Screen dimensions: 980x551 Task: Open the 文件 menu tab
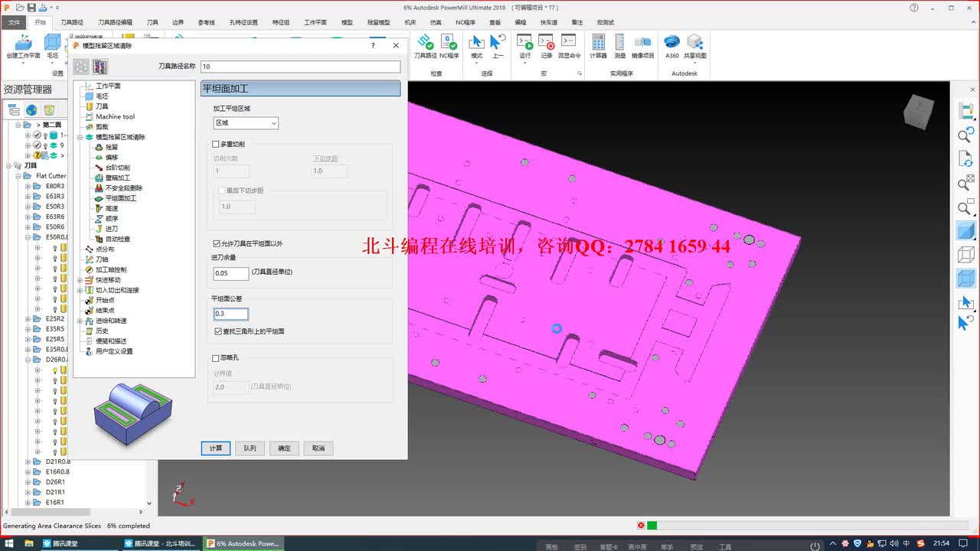point(14,22)
